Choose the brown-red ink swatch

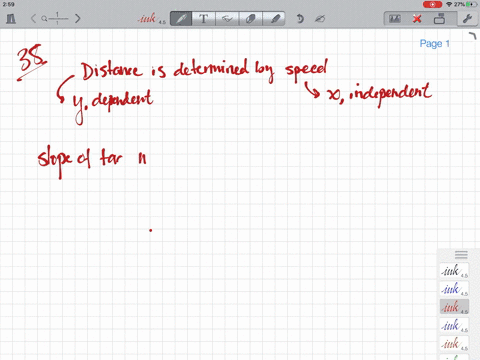click(x=454, y=343)
